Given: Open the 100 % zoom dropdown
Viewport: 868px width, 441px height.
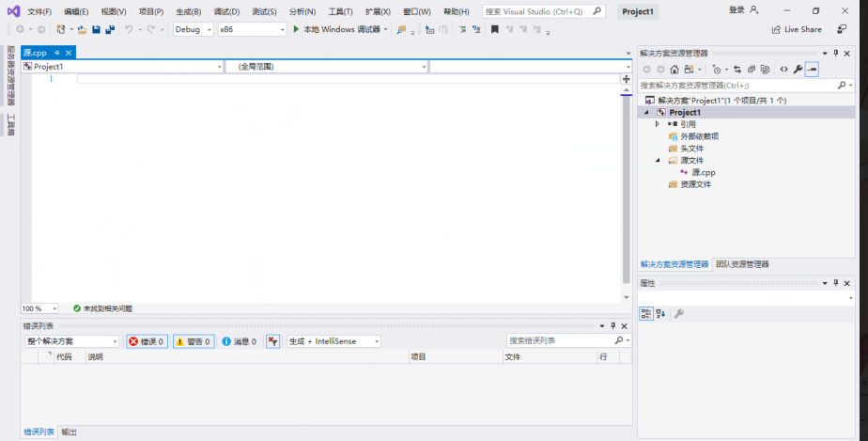Looking at the screenshot, I should pos(39,308).
